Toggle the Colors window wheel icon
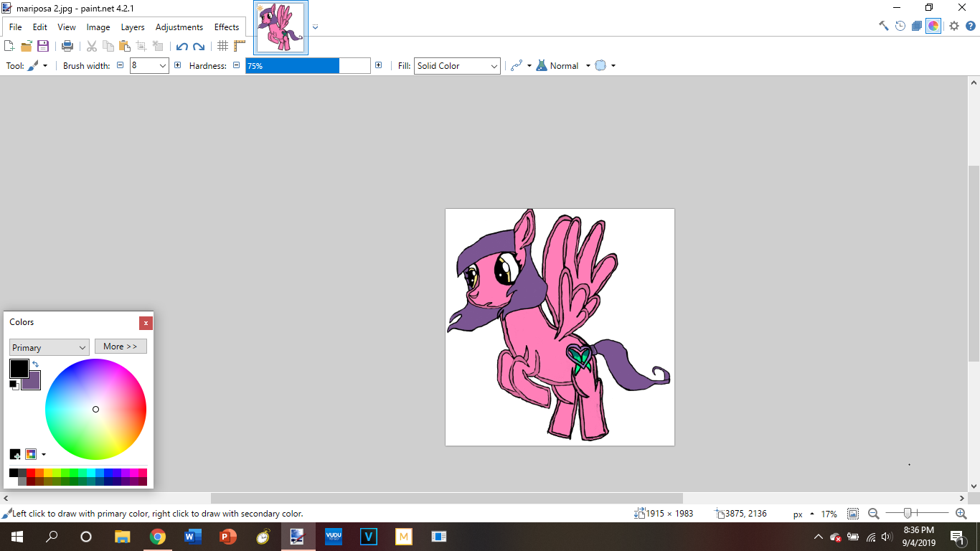 (933, 26)
